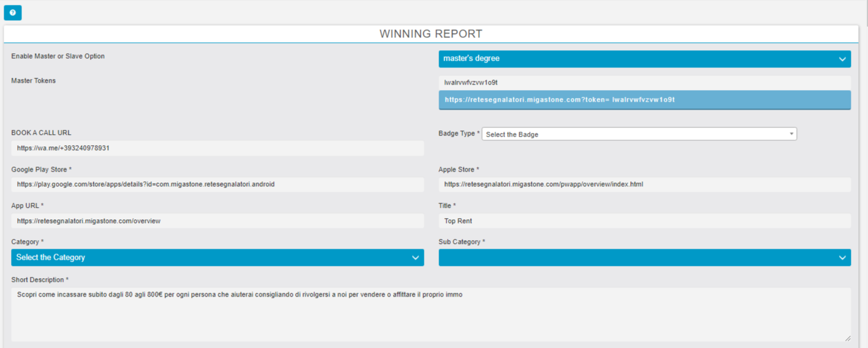The image size is (868, 348).
Task: Click the Title field containing Top Rent
Action: pos(644,221)
